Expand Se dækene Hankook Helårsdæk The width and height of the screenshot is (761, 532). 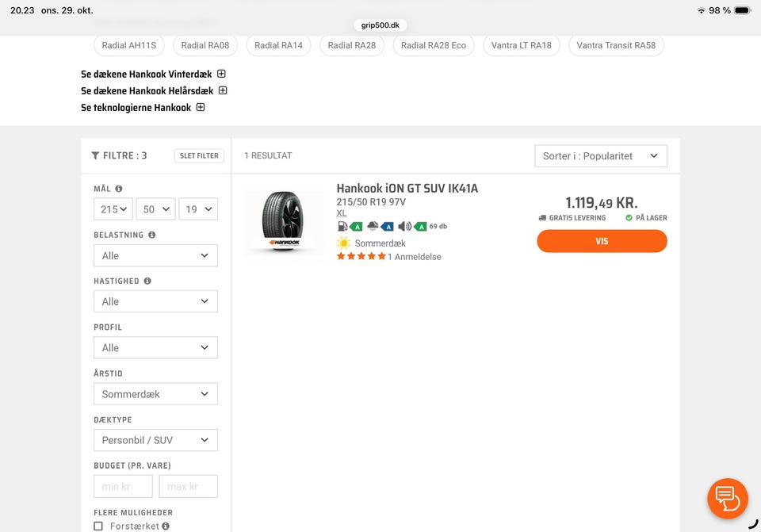tap(223, 90)
